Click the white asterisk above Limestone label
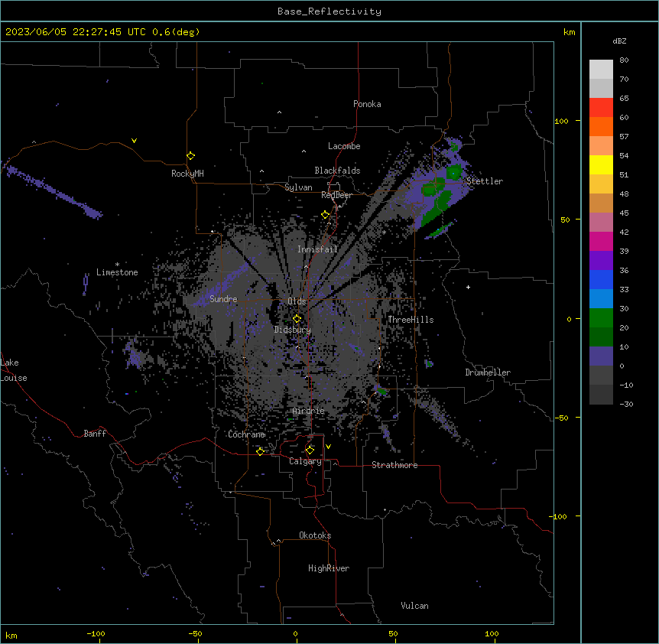The width and height of the screenshot is (659, 644). [x=117, y=265]
